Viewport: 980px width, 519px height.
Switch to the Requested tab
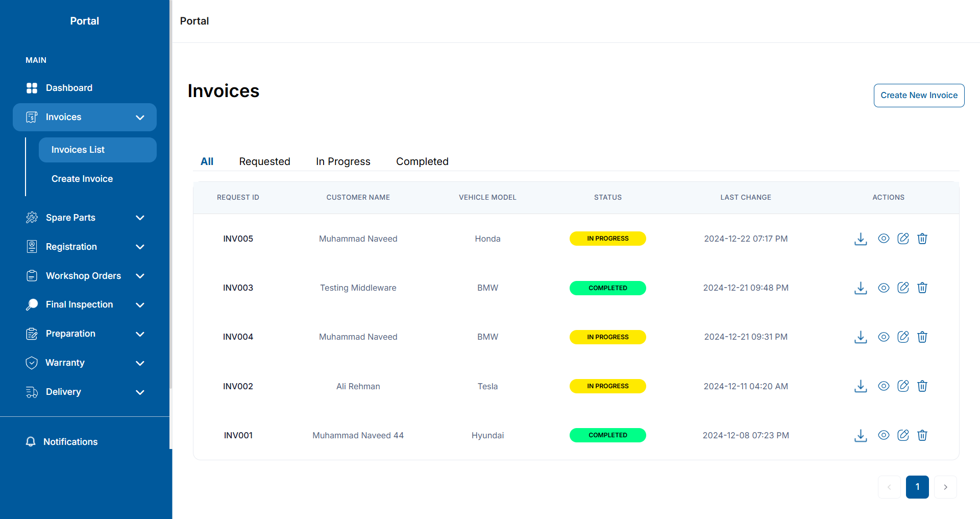pos(264,161)
